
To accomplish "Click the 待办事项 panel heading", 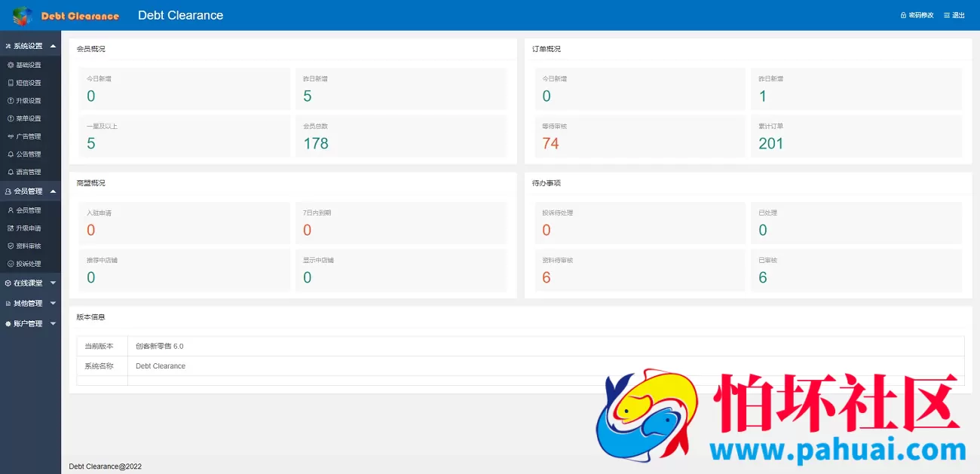I will tap(547, 183).
